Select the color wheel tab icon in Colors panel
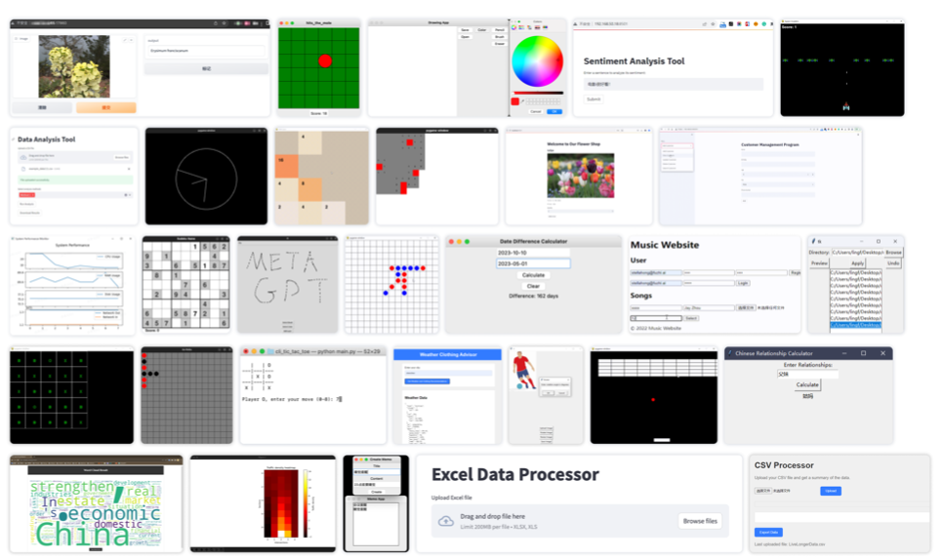Screen dimensions: 943x560 [514, 27]
